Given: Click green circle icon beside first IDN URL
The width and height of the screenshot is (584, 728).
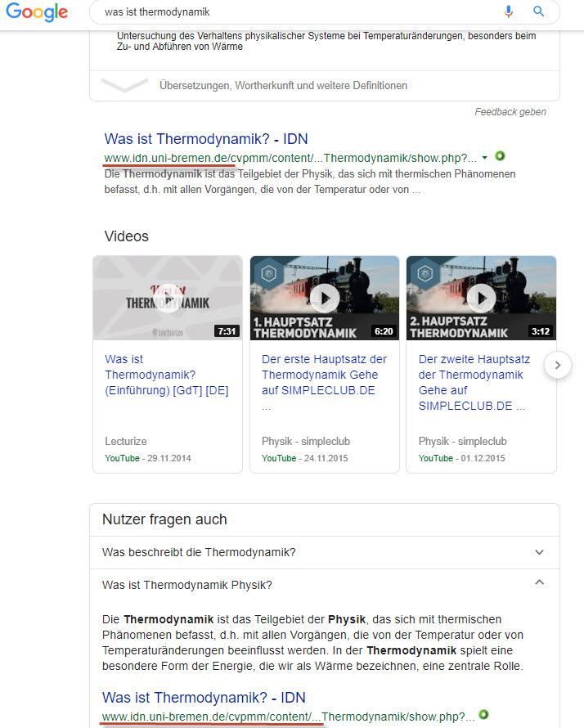Looking at the screenshot, I should (x=500, y=156).
